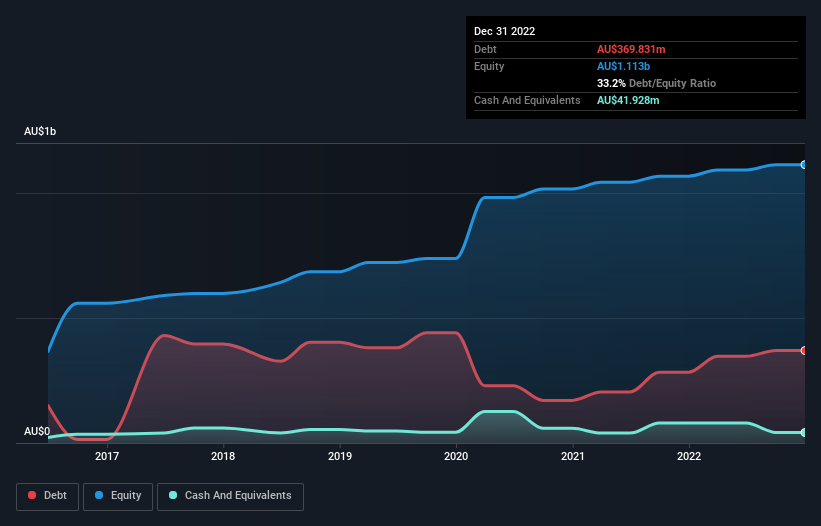Click the AU$0 y-axis label
Screen dimensions: 821x526
pos(37,431)
